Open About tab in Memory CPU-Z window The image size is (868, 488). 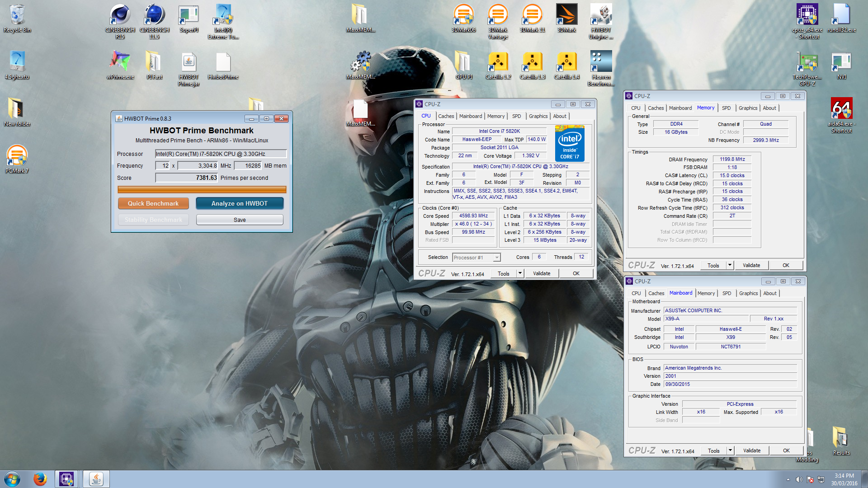(x=769, y=108)
